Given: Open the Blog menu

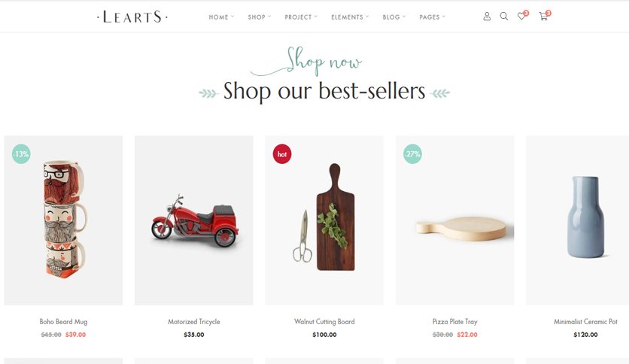Looking at the screenshot, I should click(x=394, y=17).
